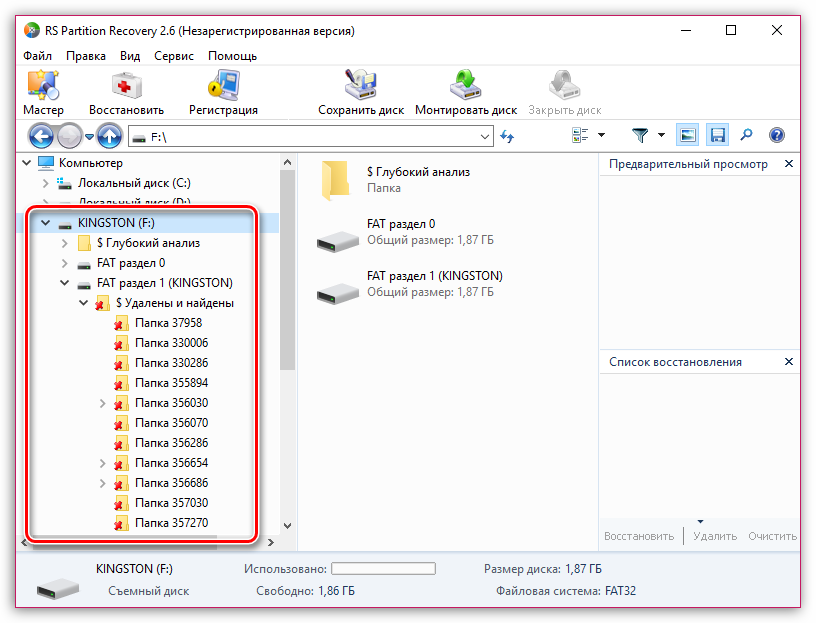Click the Локальный диск (C:) drive icon
Screen dimensions: 816x623
[64, 183]
